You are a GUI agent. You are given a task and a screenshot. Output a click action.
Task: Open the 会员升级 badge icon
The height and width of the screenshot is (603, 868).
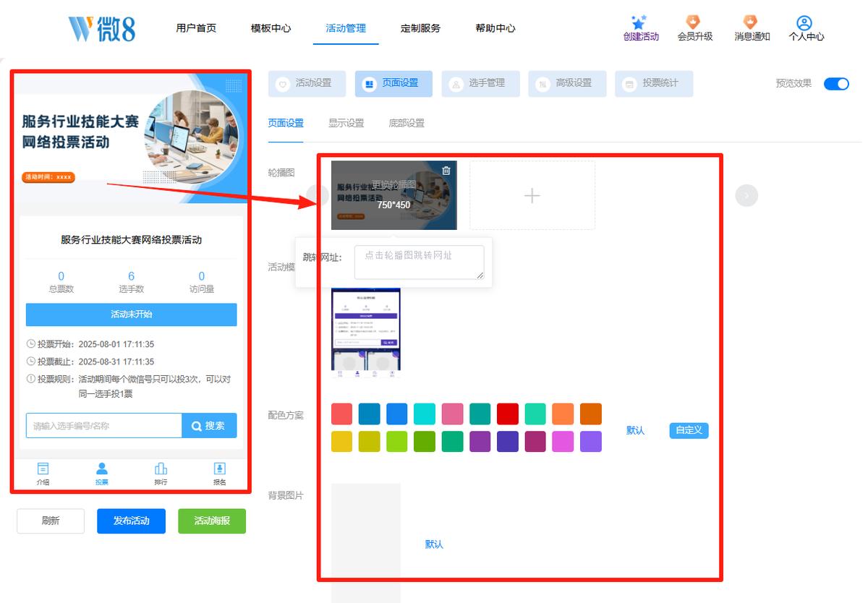[x=693, y=22]
